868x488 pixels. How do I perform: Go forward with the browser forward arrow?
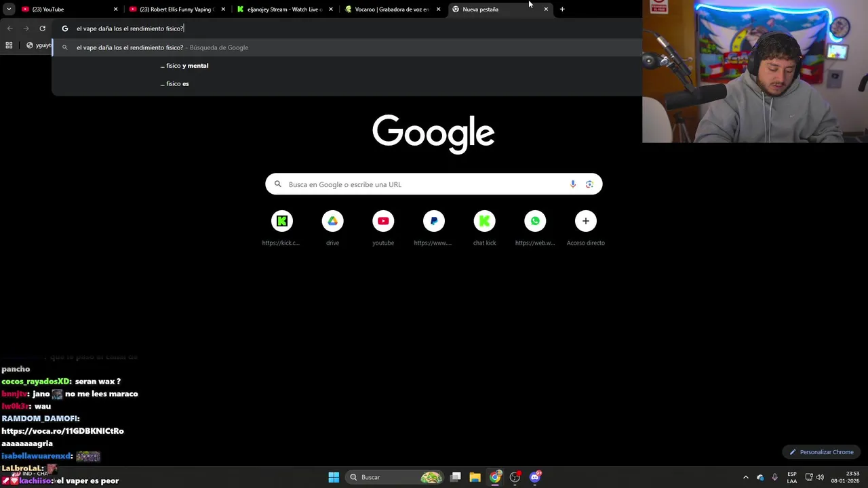[x=26, y=28]
